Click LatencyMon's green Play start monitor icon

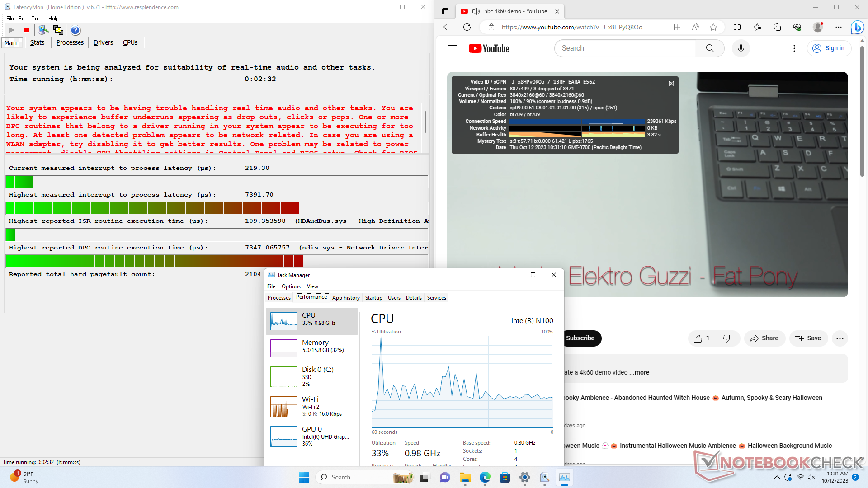(12, 30)
